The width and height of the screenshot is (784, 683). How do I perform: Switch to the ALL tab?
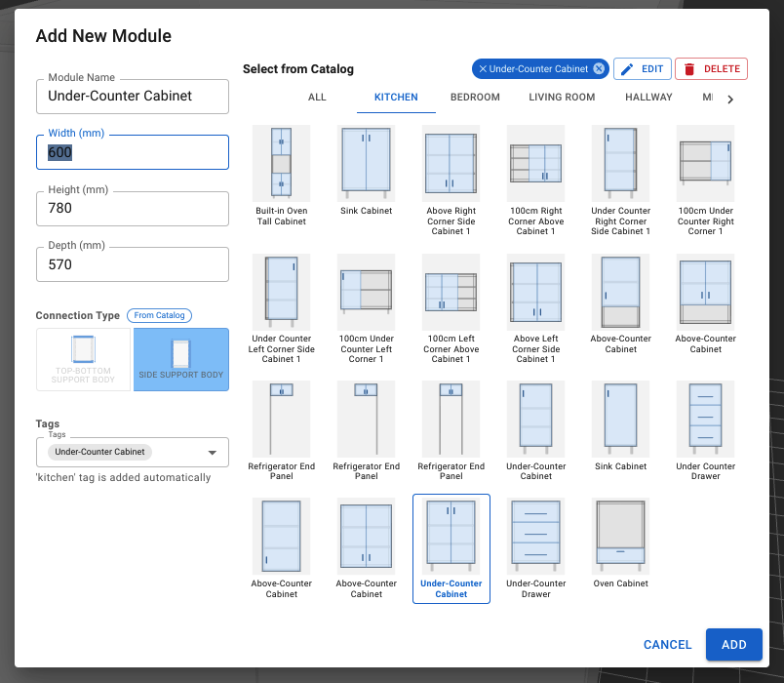pos(317,97)
